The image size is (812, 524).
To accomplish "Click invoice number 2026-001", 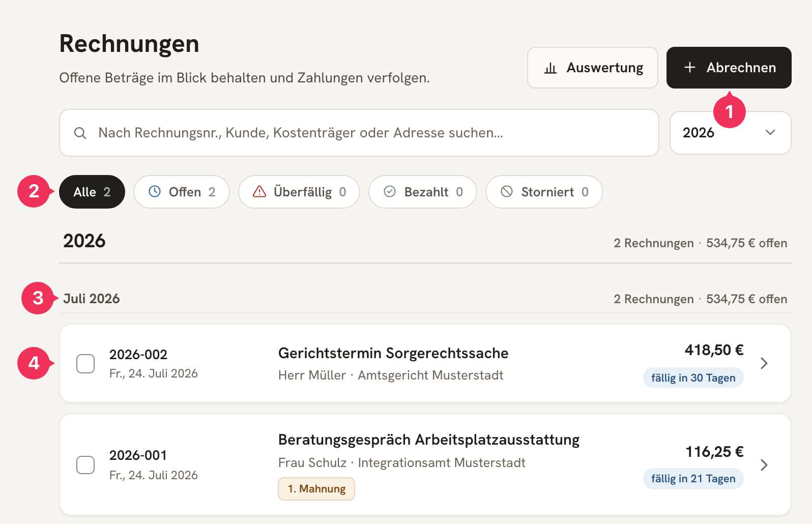I will click(138, 455).
